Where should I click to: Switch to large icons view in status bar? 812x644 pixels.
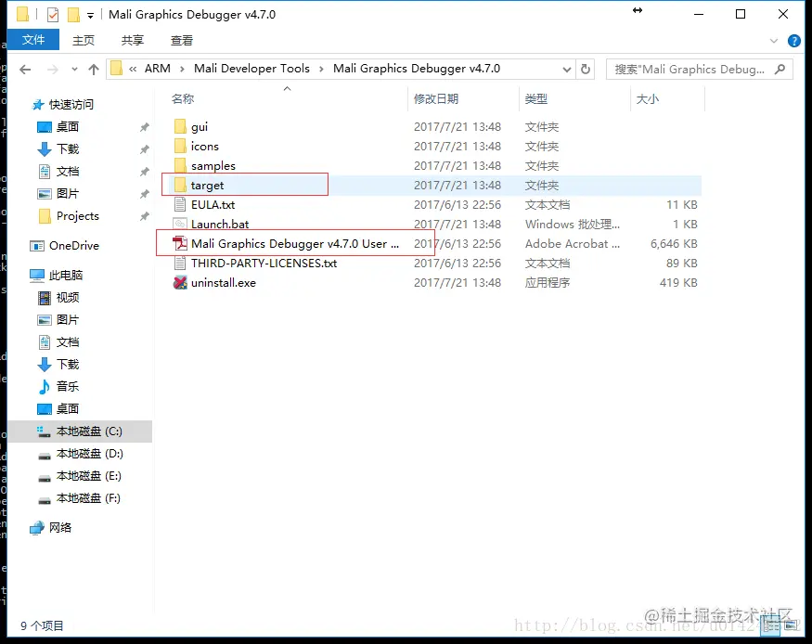(x=791, y=625)
